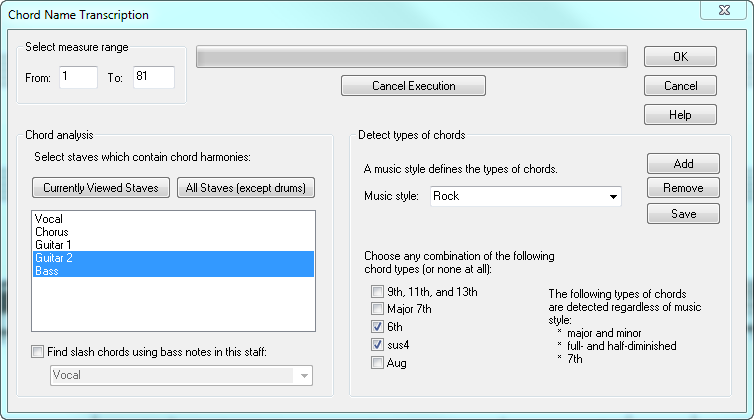Screen dimensions: 754x420
Task: Close the Chord Name Transcription dialog
Action: 717,14
